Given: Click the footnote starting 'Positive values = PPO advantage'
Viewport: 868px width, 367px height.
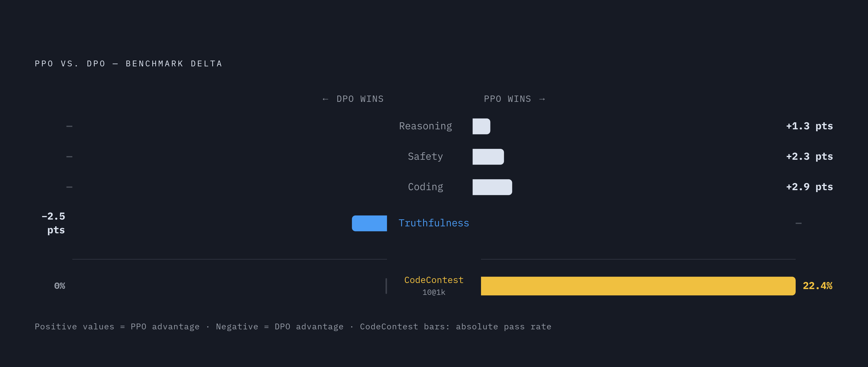Looking at the screenshot, I should tap(293, 326).
